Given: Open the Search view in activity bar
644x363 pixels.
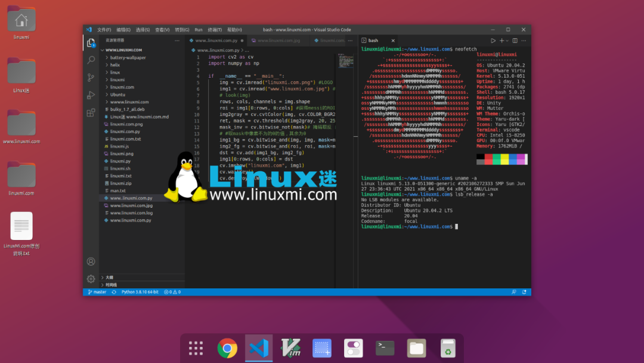Looking at the screenshot, I should tap(91, 60).
